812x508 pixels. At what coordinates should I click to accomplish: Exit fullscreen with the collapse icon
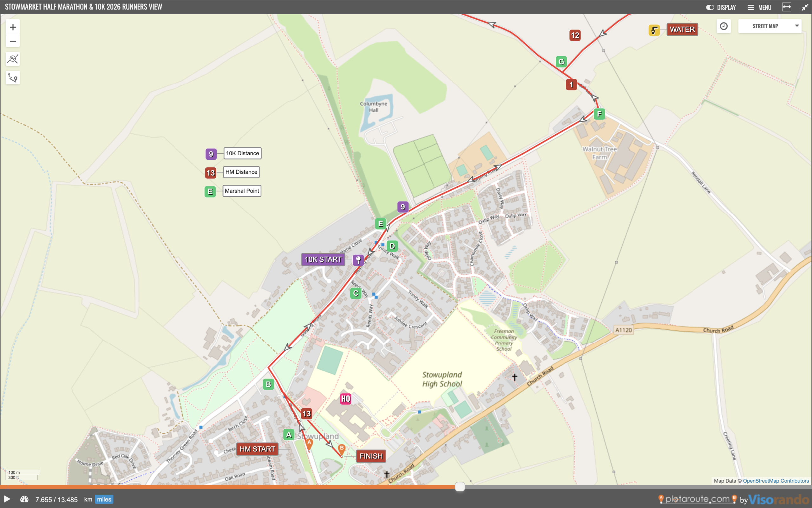pos(805,7)
